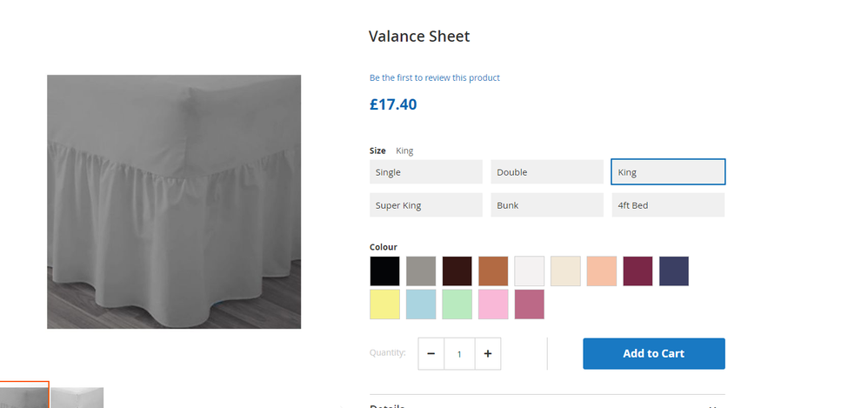
Task: Choose the navy blue colour swatch
Action: 674,271
